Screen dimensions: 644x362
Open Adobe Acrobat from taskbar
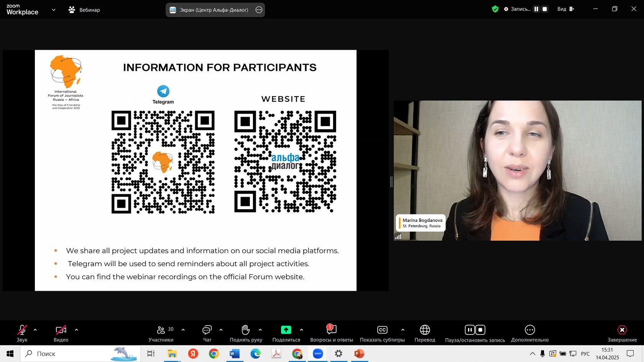(x=276, y=354)
